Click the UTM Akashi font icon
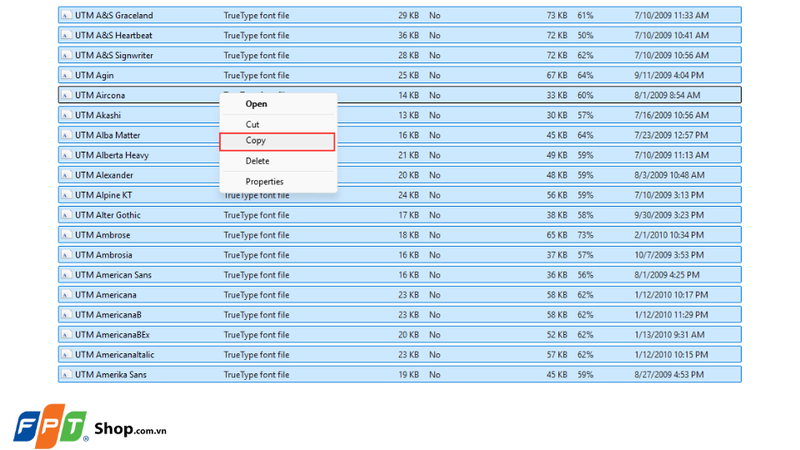This screenshot has width=800, height=450. 66,115
